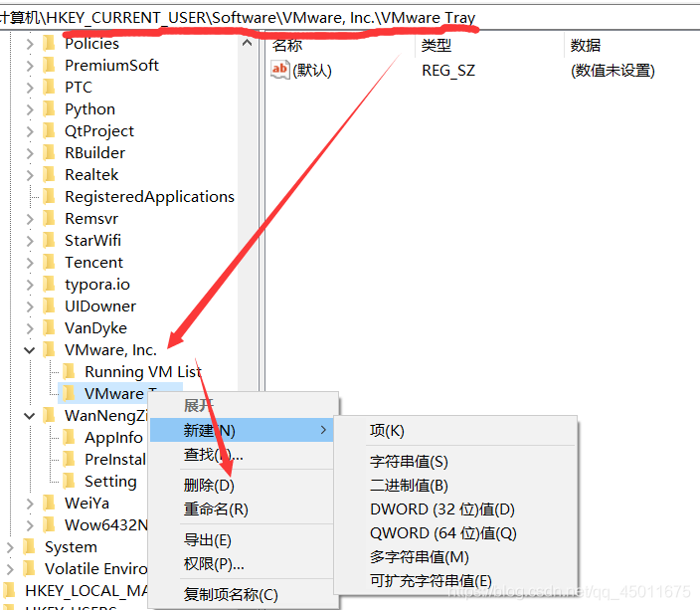Expand the WeiYa tree node

(29, 504)
